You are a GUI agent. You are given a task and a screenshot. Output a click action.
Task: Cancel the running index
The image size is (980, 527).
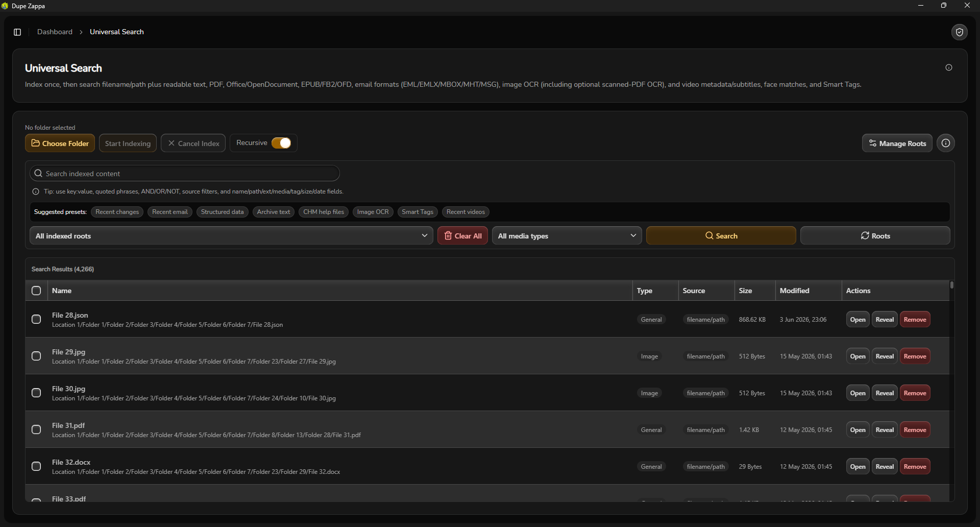[x=193, y=143]
